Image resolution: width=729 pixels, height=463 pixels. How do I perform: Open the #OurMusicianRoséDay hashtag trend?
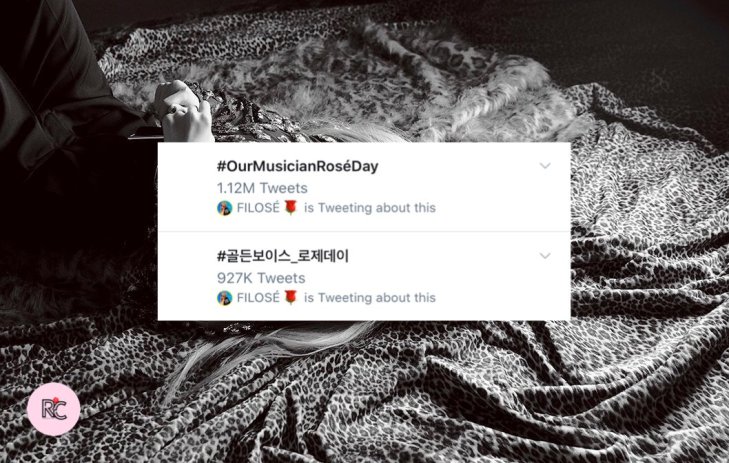[298, 166]
